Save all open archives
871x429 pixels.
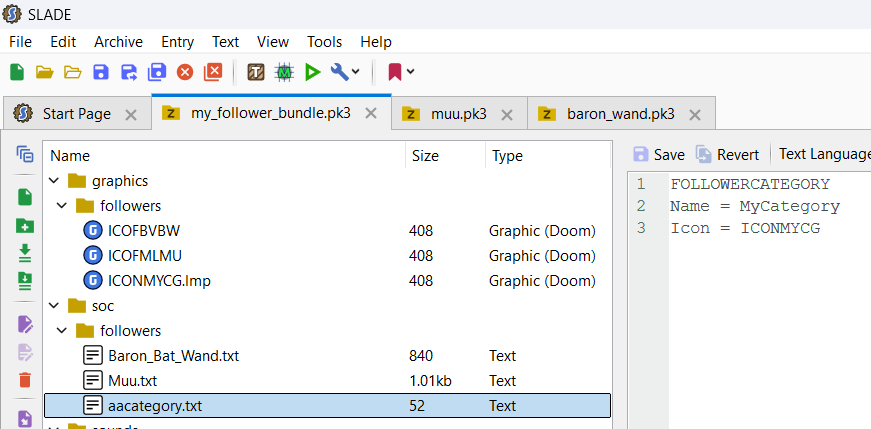157,72
